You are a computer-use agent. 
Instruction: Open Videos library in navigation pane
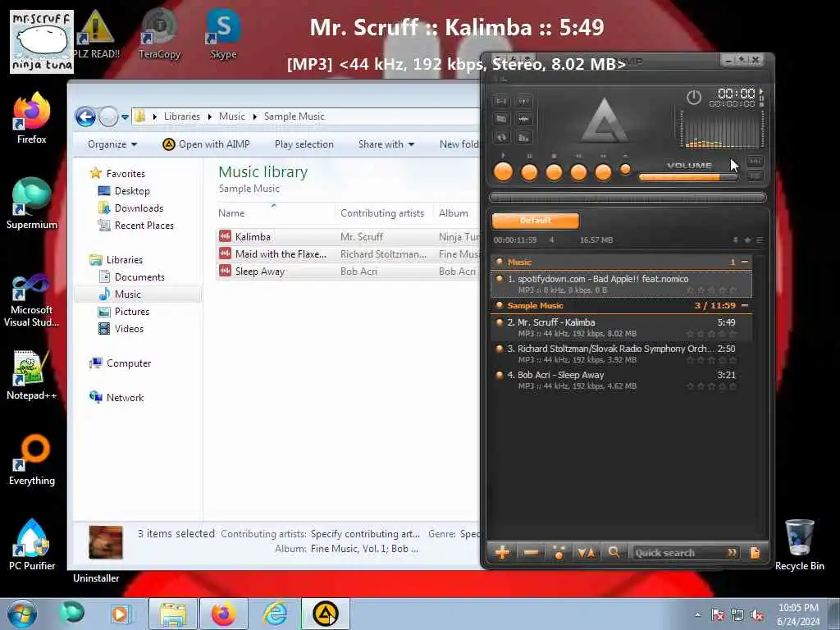coord(129,328)
